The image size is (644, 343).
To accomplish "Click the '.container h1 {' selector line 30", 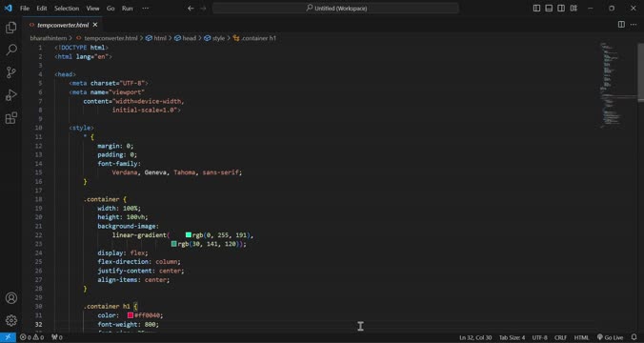I will 111,307.
